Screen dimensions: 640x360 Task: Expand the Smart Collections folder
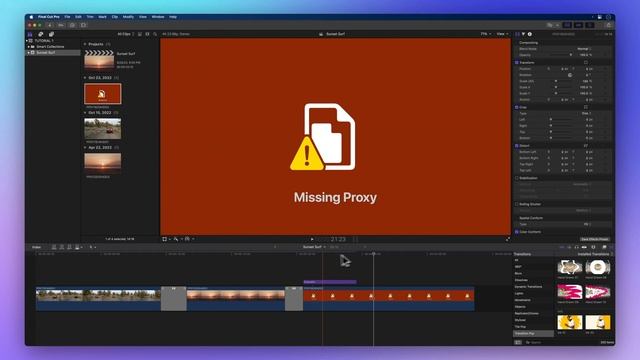point(29,47)
